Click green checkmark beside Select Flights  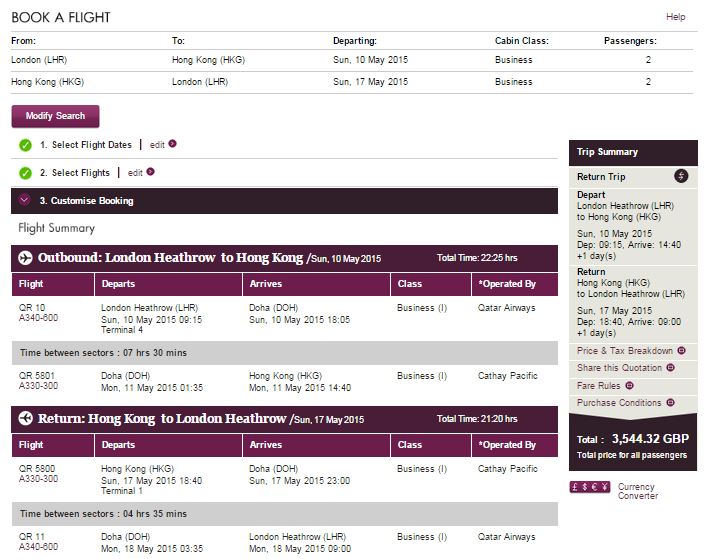coord(25,173)
